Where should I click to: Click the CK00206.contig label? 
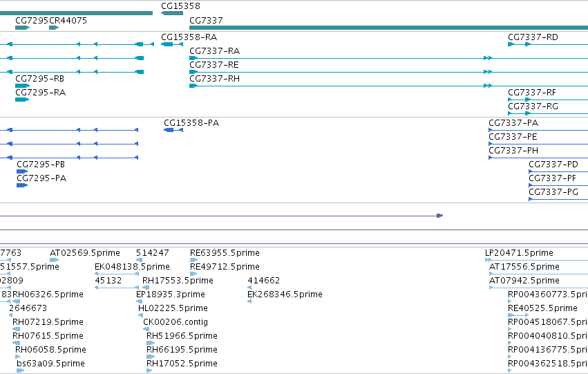point(176,322)
